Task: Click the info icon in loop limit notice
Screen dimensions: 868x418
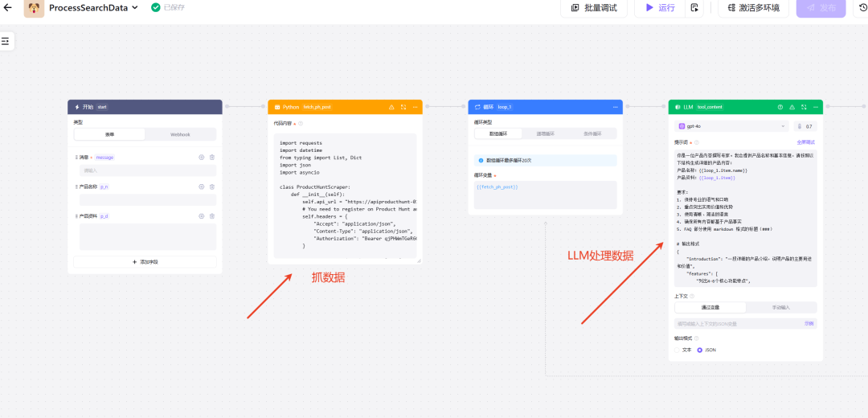Action: point(481,161)
